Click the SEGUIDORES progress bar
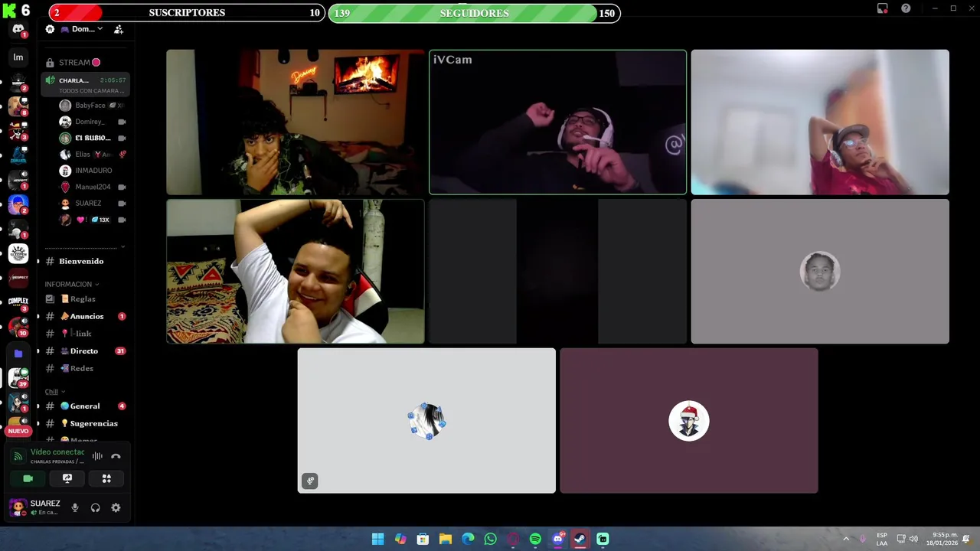This screenshot has width=980, height=551. click(x=475, y=13)
